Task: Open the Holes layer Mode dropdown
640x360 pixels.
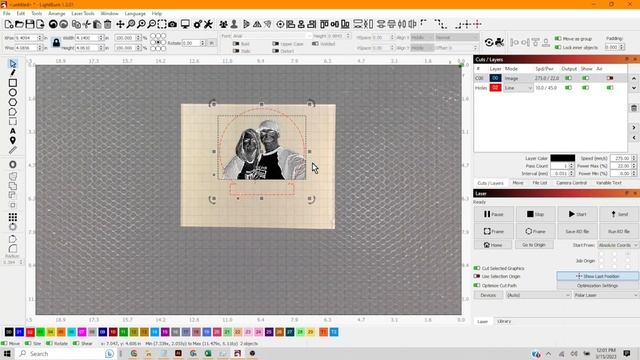Action: click(518, 88)
